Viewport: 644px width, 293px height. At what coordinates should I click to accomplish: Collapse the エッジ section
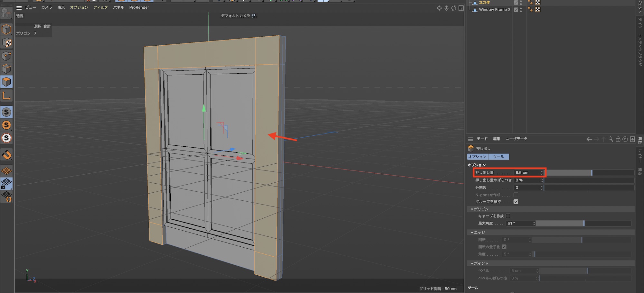coord(472,233)
